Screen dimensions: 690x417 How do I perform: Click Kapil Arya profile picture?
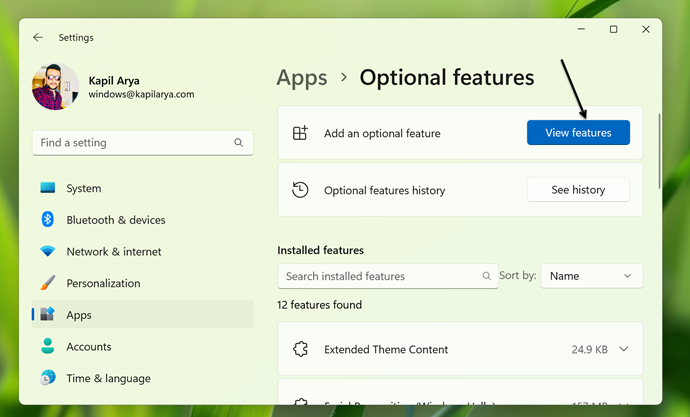pos(55,87)
